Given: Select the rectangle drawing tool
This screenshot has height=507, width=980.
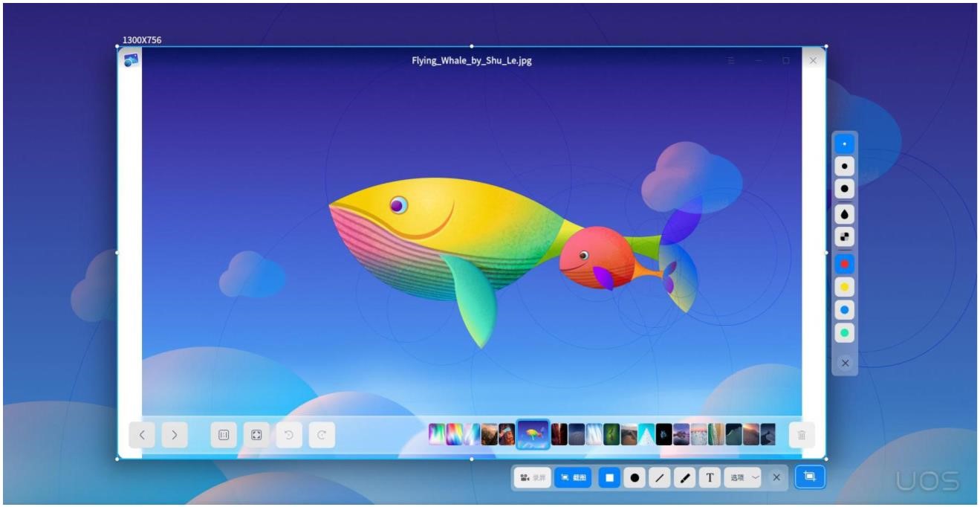Looking at the screenshot, I should click(609, 478).
